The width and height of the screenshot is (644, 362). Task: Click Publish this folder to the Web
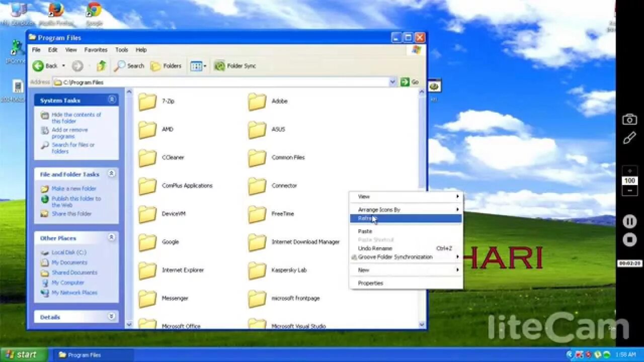pos(76,202)
